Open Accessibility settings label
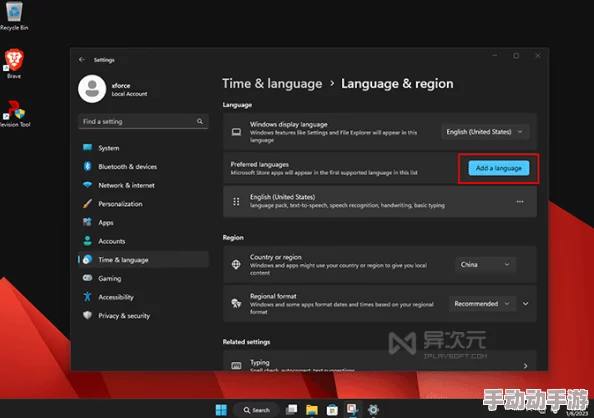 click(116, 297)
